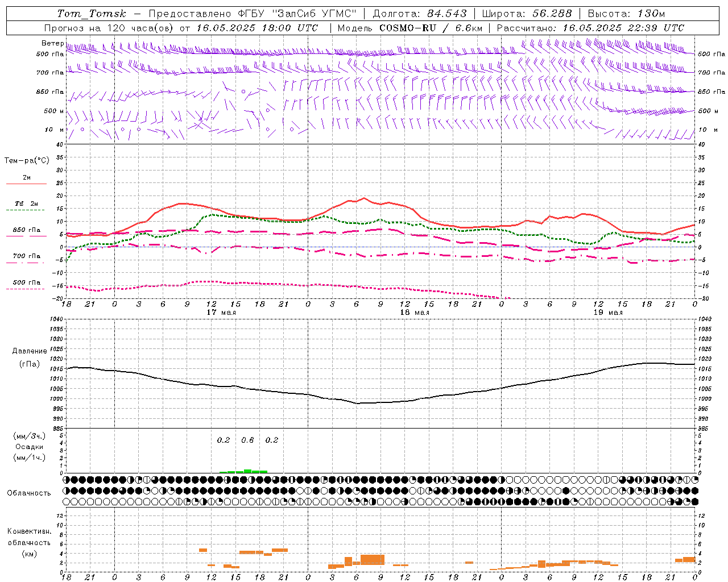Viewport: 728px width, 582px height.
Task: Click the Конвективн. label
Action: [x=30, y=531]
